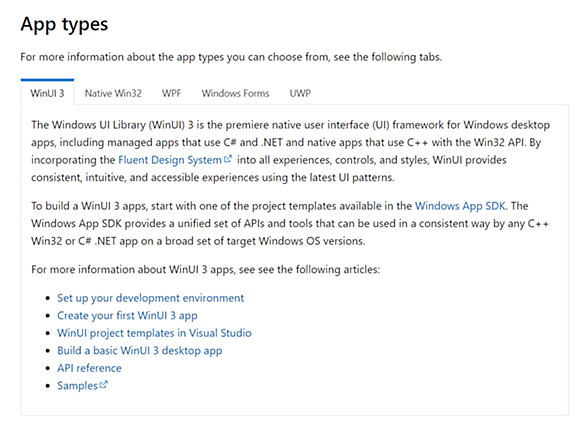Viewport: 586px width, 430px height.
Task: Click the App types heading
Action: pyautogui.click(x=64, y=25)
